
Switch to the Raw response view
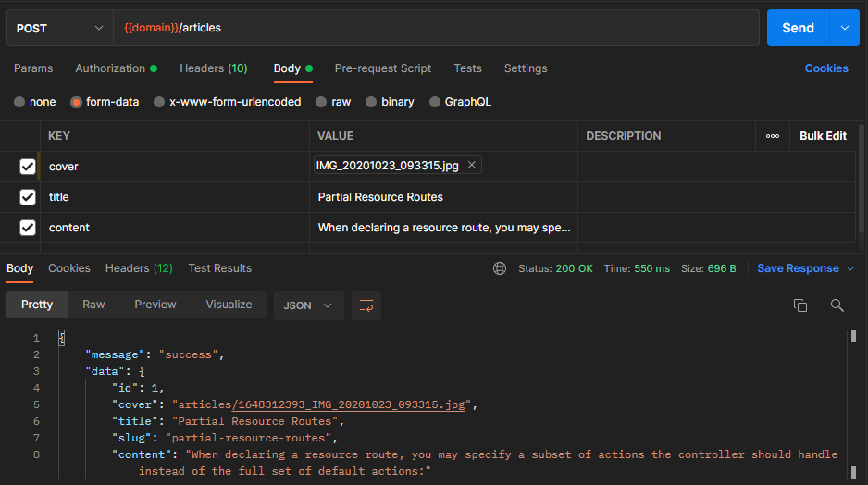point(93,305)
